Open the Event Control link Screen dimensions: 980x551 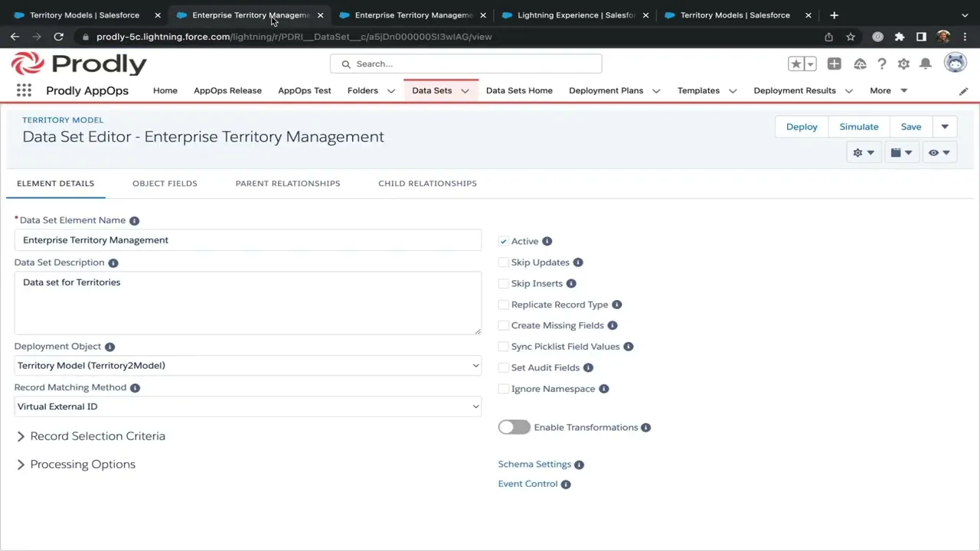[528, 484]
